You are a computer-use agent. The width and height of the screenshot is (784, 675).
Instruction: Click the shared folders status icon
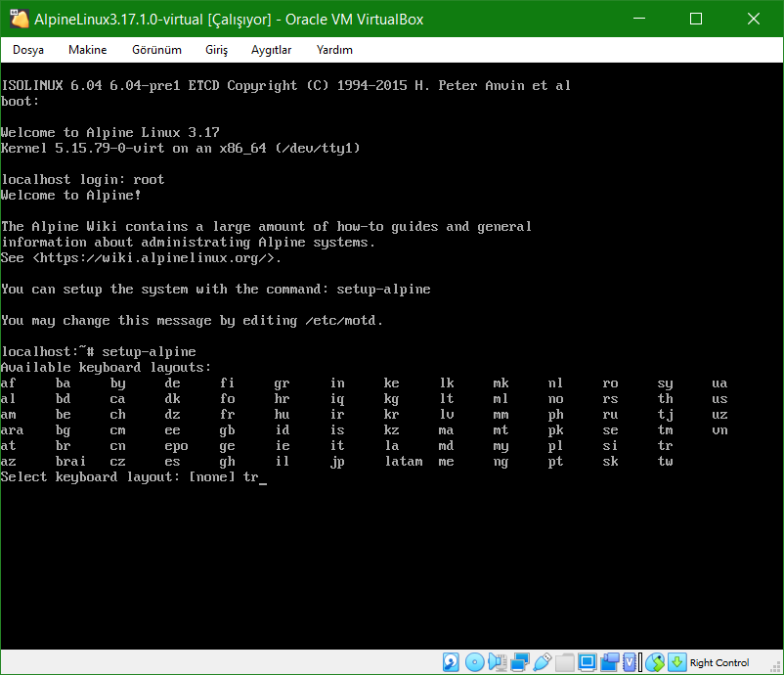pyautogui.click(x=565, y=662)
